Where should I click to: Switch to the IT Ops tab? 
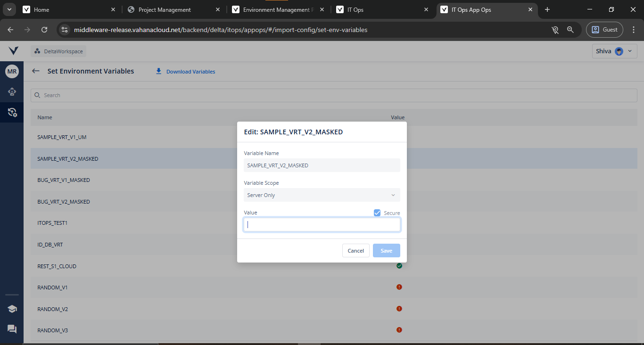tap(382, 9)
